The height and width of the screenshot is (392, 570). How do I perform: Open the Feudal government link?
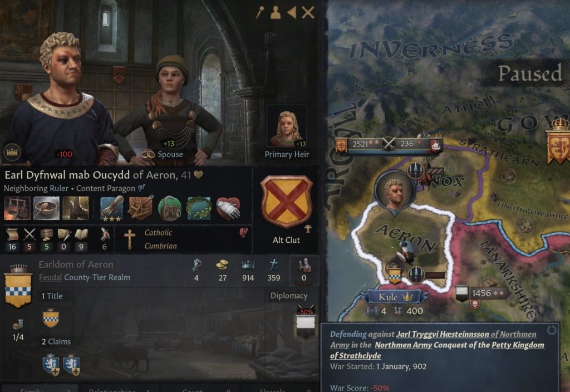pos(50,277)
